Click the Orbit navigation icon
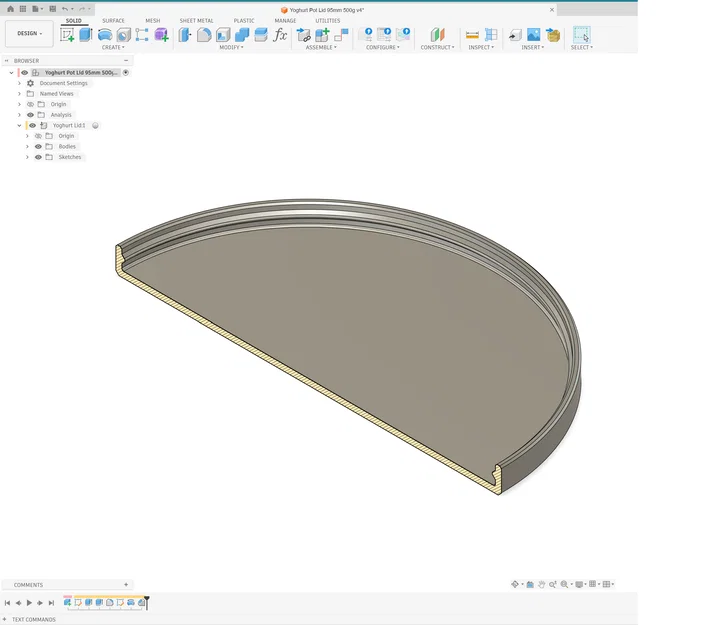 coord(515,584)
